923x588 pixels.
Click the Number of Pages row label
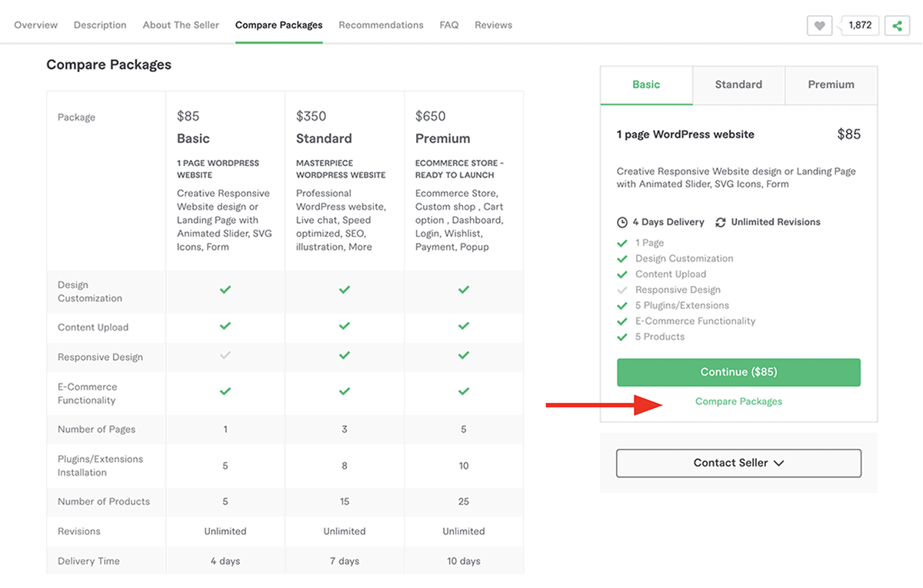[96, 429]
